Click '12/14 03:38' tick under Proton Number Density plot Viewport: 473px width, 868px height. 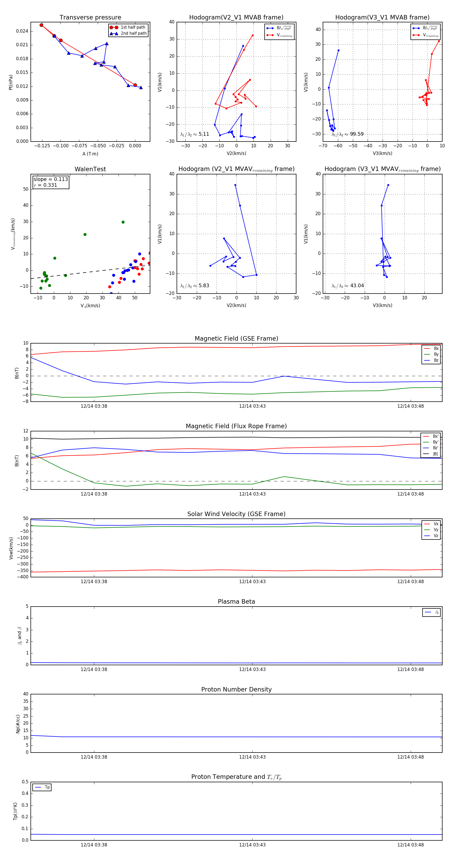(x=94, y=757)
